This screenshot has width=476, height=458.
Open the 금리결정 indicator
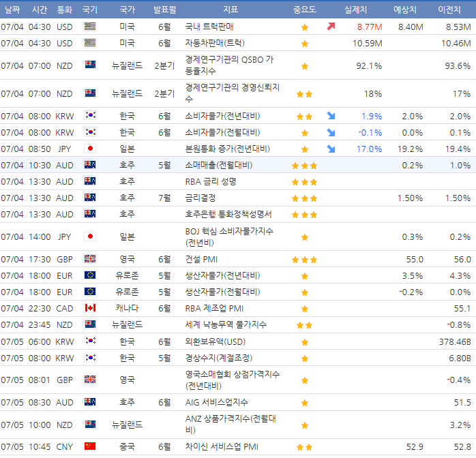point(200,198)
